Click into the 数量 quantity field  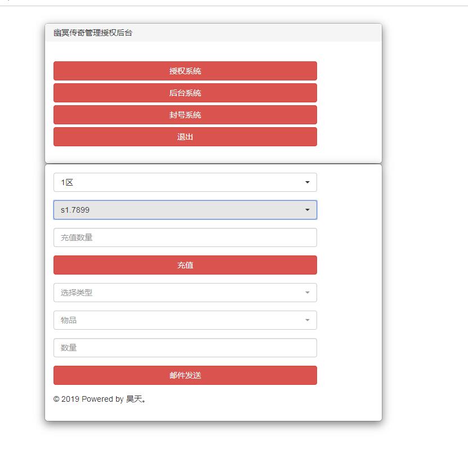click(x=185, y=348)
